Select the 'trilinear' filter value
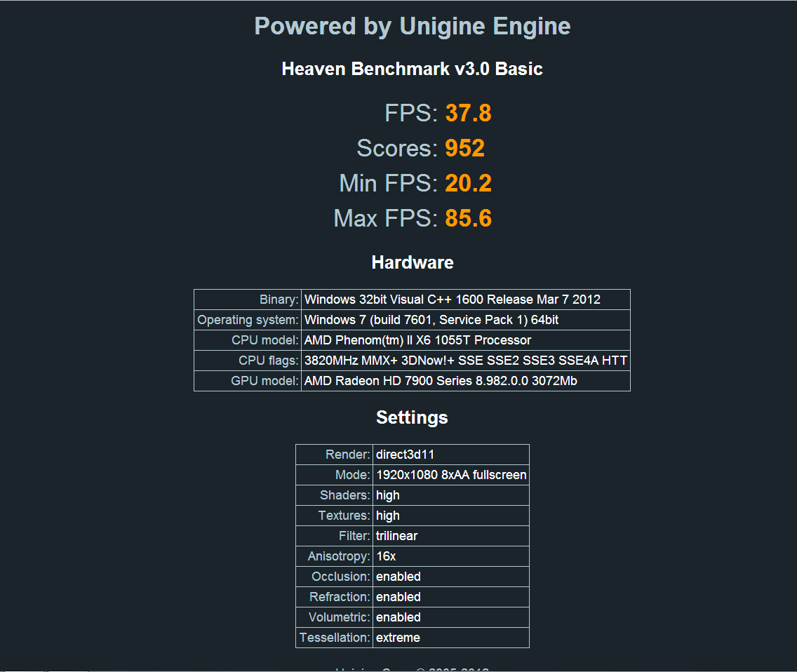This screenshot has width=797, height=672. click(396, 536)
